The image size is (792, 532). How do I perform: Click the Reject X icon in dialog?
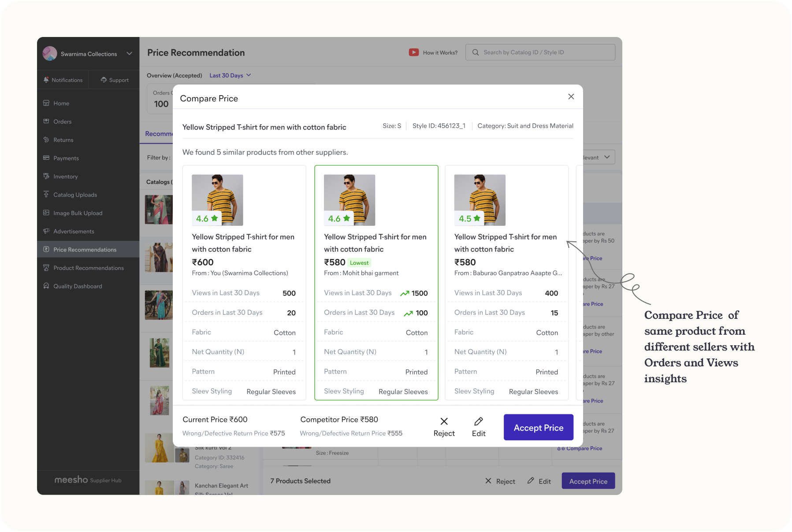coord(444,421)
